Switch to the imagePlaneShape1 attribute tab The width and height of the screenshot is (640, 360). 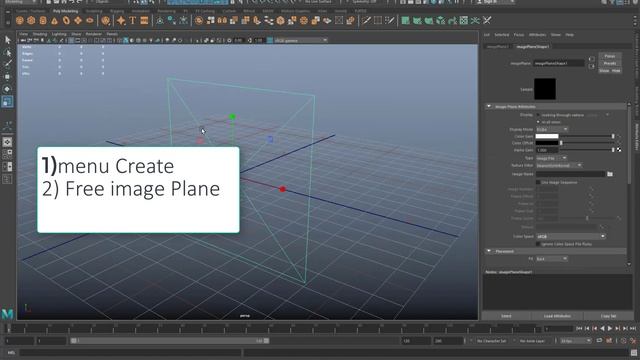click(x=533, y=47)
